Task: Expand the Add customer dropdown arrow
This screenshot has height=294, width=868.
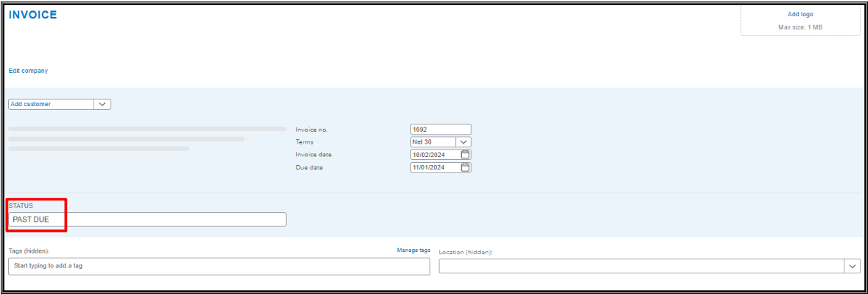Action: tap(102, 104)
